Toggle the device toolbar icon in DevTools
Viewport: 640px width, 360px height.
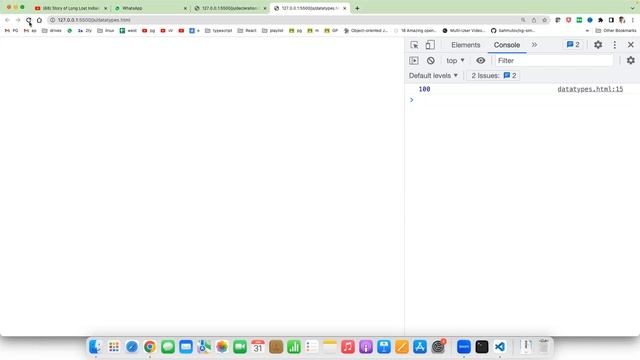[x=430, y=45]
